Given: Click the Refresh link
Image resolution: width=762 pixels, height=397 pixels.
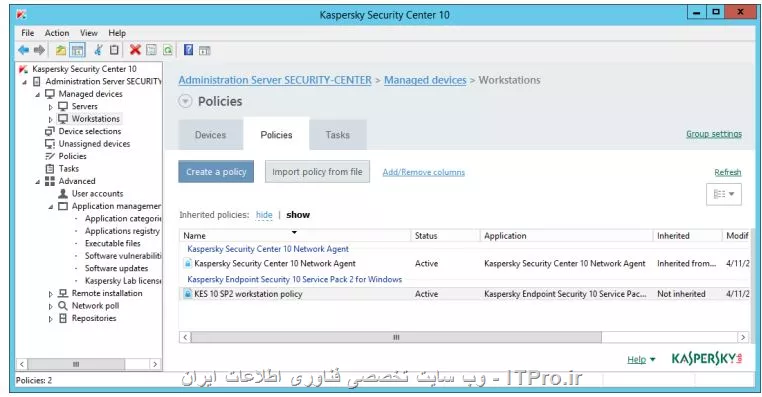Looking at the screenshot, I should [727, 172].
